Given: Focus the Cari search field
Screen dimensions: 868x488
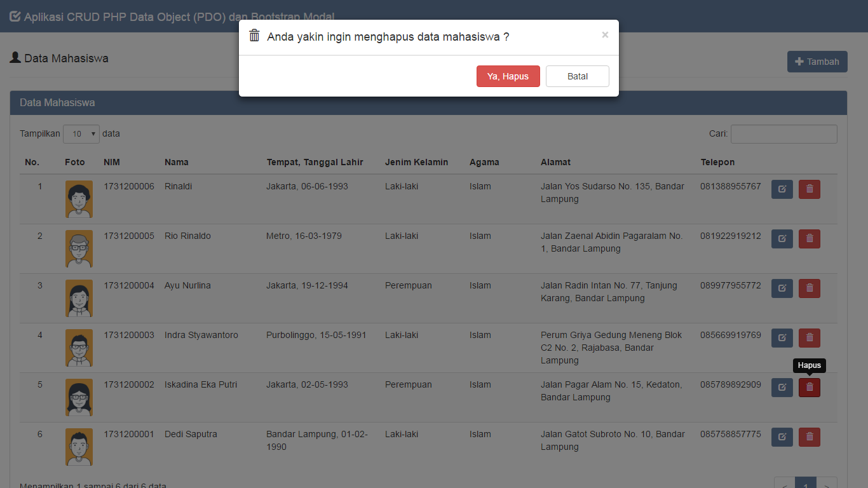Looking at the screenshot, I should coord(783,134).
